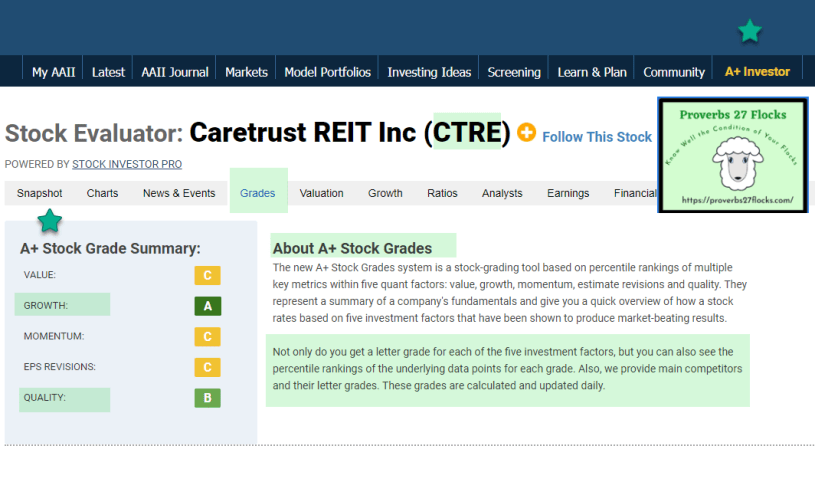This screenshot has width=815, height=482.
Task: Open the Stock Investor Pro link
Action: click(x=127, y=164)
